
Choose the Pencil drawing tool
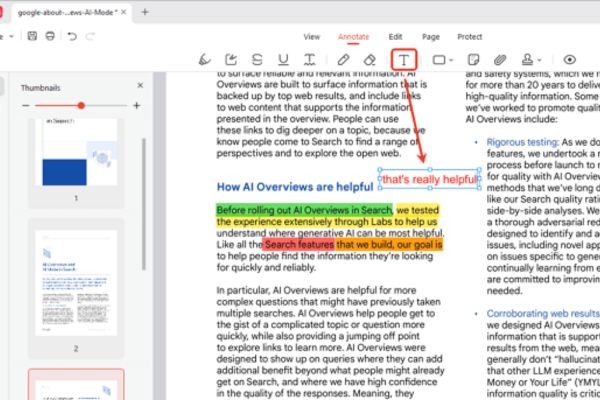click(x=343, y=60)
